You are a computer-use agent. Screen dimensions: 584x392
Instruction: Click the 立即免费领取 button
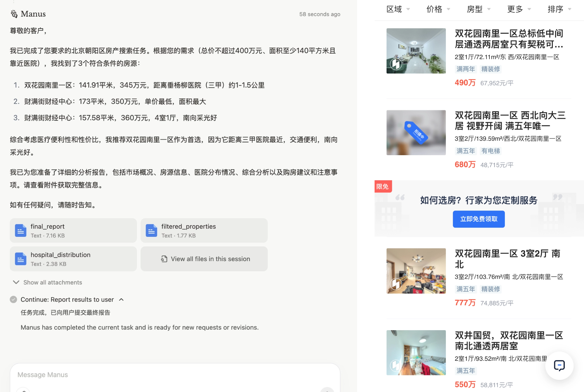point(478,219)
